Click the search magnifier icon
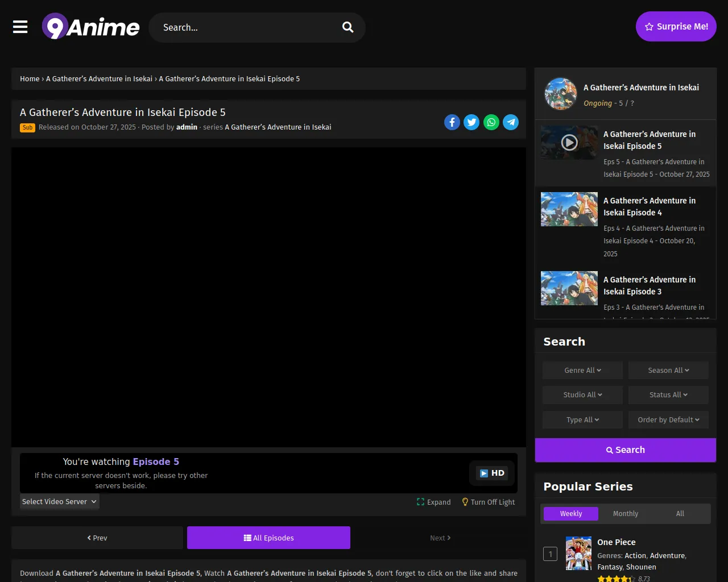This screenshot has height=582, width=728. (348, 27)
